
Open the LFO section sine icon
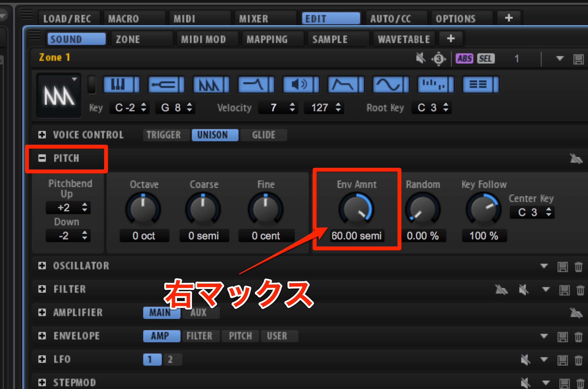[x=391, y=85]
